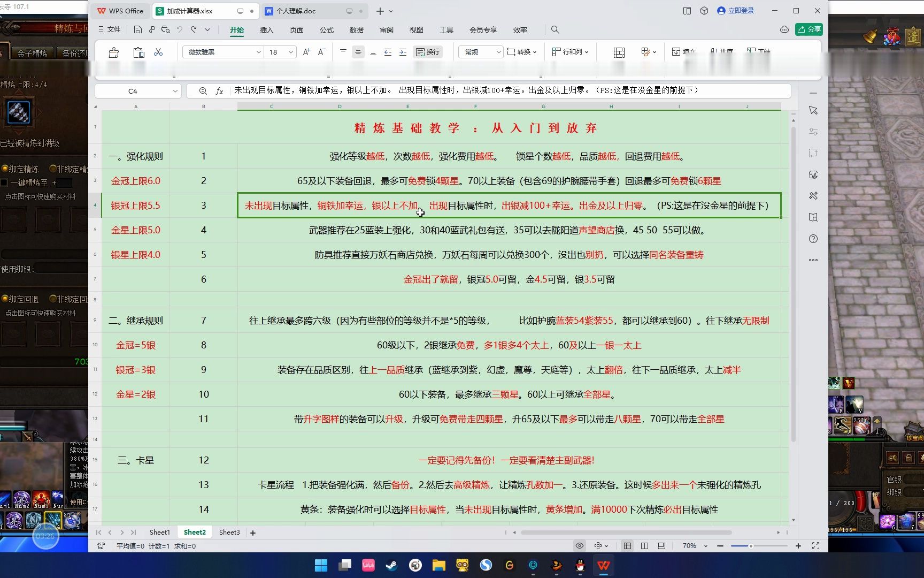Viewport: 924px width, 578px height.
Task: Open QQ penguin from the taskbar
Action: click(x=580, y=565)
